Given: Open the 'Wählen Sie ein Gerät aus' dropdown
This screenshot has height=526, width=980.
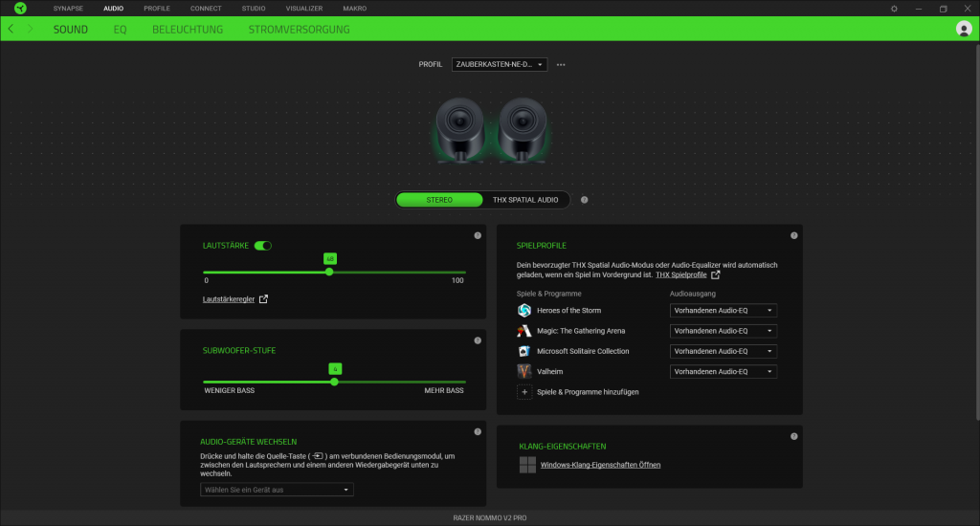Looking at the screenshot, I should [277, 490].
